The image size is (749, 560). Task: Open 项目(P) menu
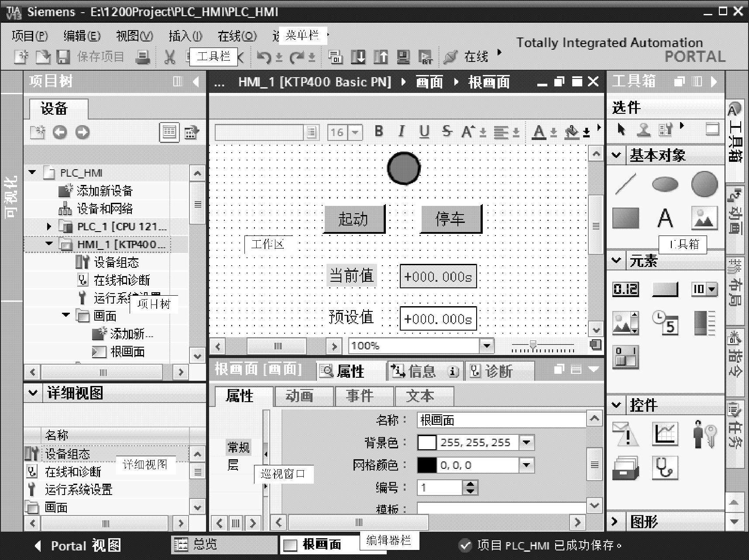tap(30, 36)
